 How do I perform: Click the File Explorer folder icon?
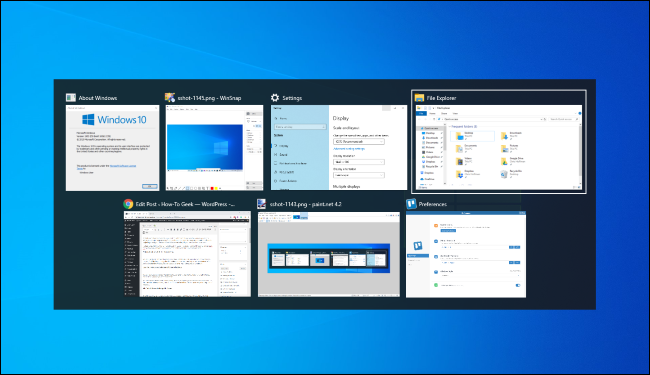(419, 98)
